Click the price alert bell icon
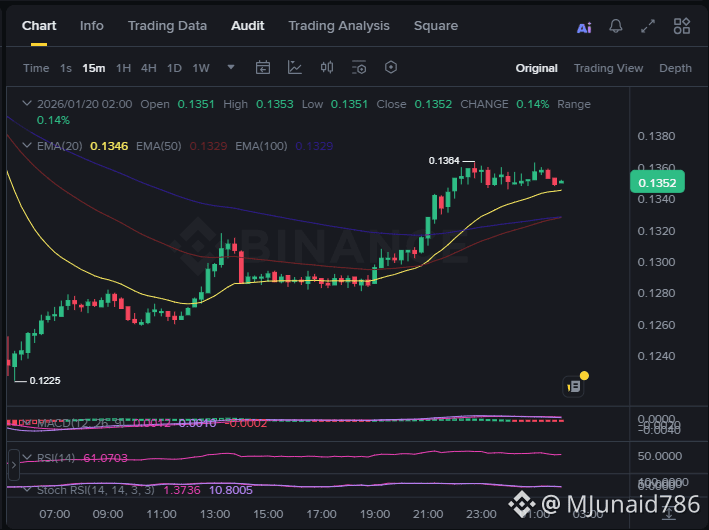This screenshot has height=530, width=709. (x=615, y=26)
